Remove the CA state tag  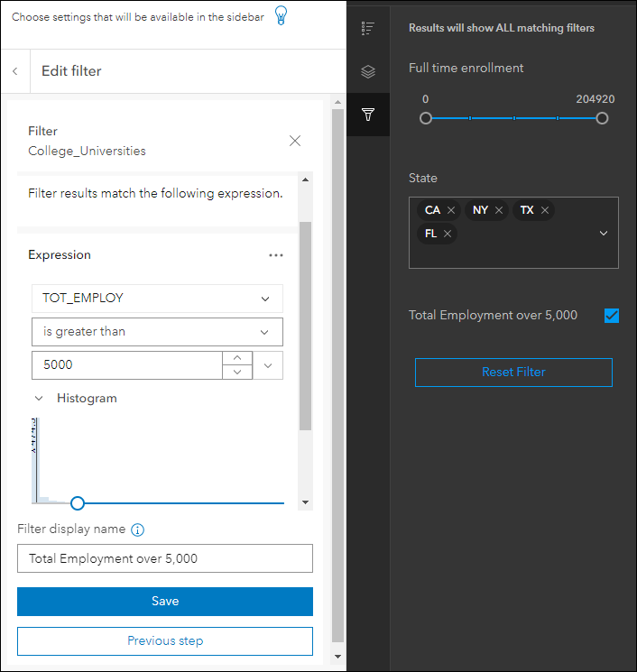click(452, 210)
